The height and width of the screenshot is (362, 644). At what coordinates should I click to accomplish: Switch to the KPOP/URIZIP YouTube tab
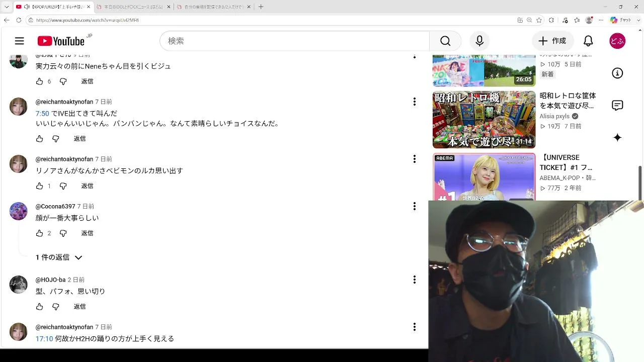(53, 7)
